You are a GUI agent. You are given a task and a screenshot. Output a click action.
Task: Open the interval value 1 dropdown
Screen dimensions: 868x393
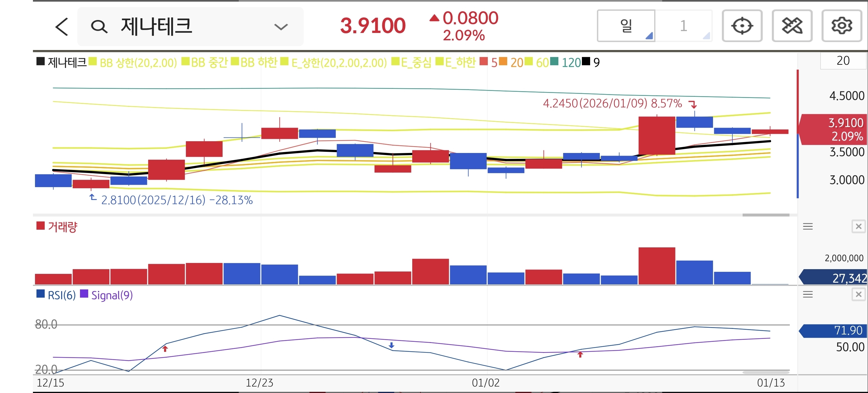click(684, 26)
